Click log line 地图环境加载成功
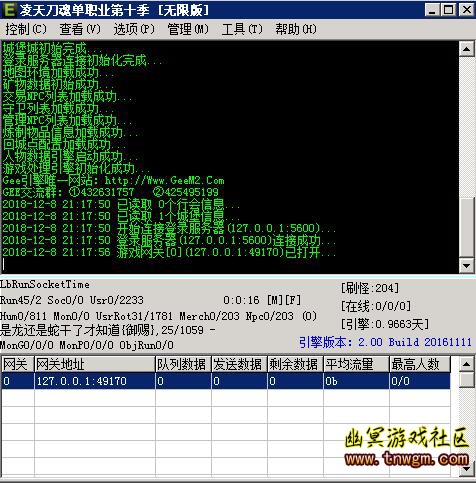 tap(58, 73)
